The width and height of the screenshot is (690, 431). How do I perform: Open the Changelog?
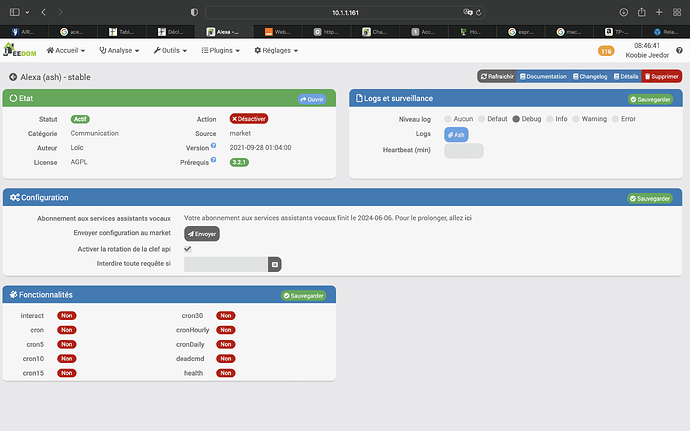pyautogui.click(x=590, y=77)
